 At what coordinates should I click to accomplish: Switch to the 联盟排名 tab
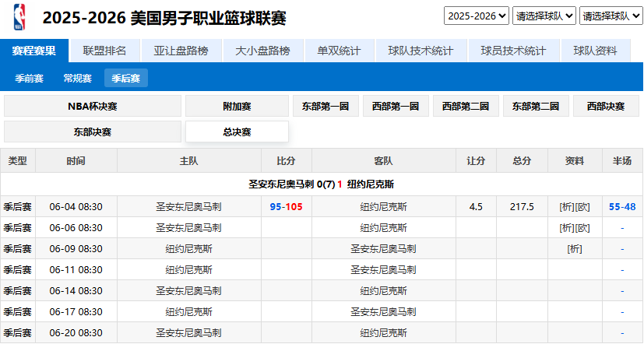tap(104, 51)
